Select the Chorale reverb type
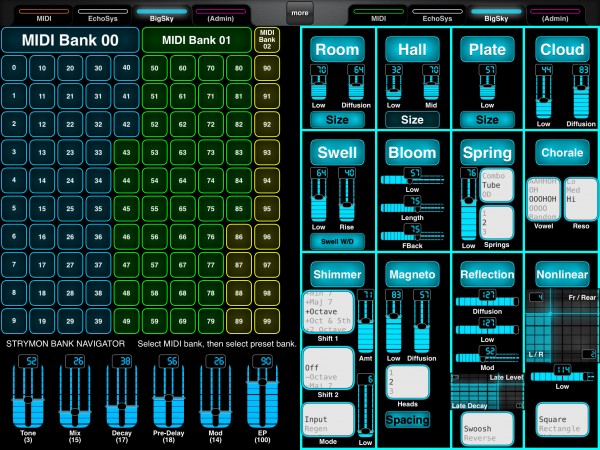Screen dimensions: 600x450 click(562, 152)
